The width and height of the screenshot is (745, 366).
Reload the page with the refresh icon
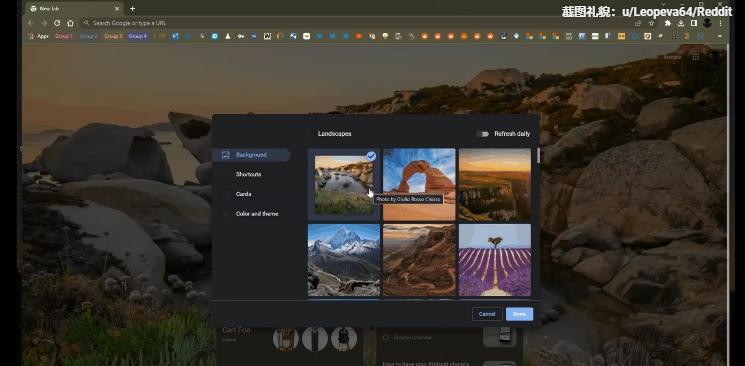coord(57,23)
